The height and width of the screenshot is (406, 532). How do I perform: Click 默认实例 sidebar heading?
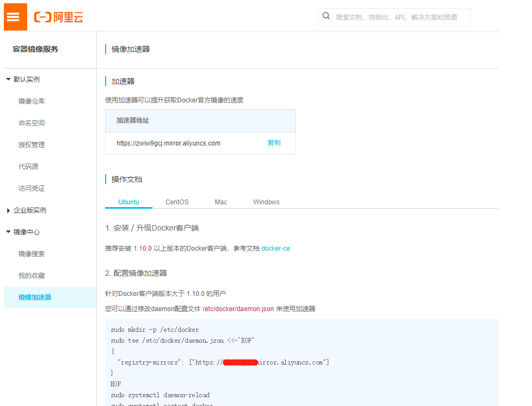pyautogui.click(x=27, y=80)
